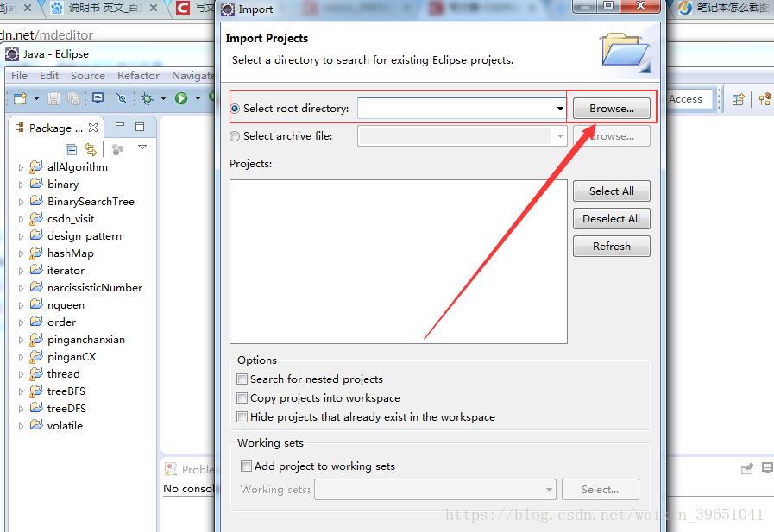The image size is (774, 532).
Task: Open the Edit menu in Eclipse
Action: click(x=49, y=75)
